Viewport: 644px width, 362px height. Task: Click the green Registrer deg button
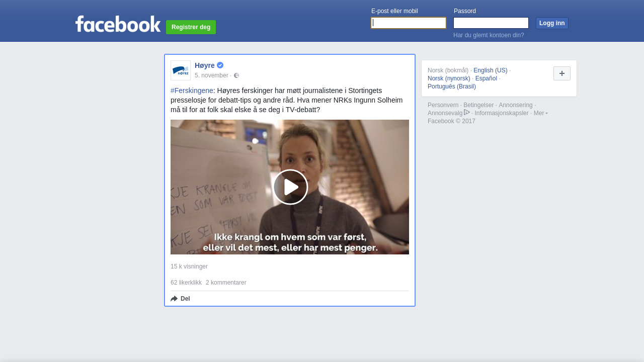click(191, 27)
